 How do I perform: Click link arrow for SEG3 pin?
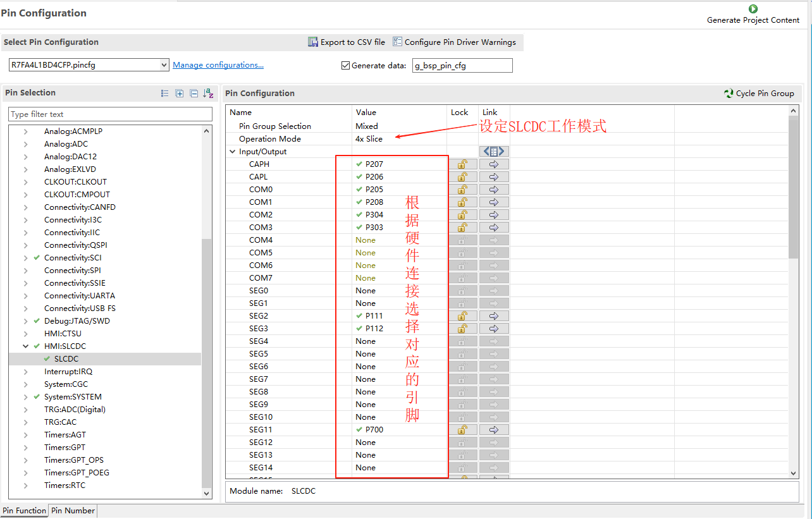494,328
